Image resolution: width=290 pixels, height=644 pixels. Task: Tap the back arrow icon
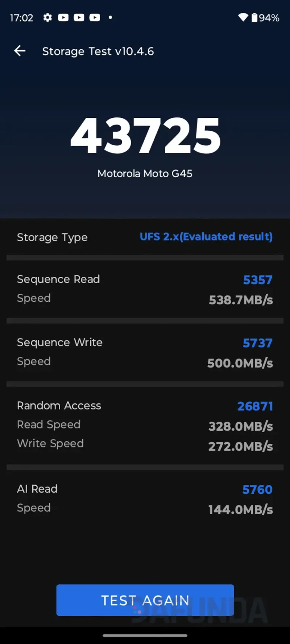point(20,51)
